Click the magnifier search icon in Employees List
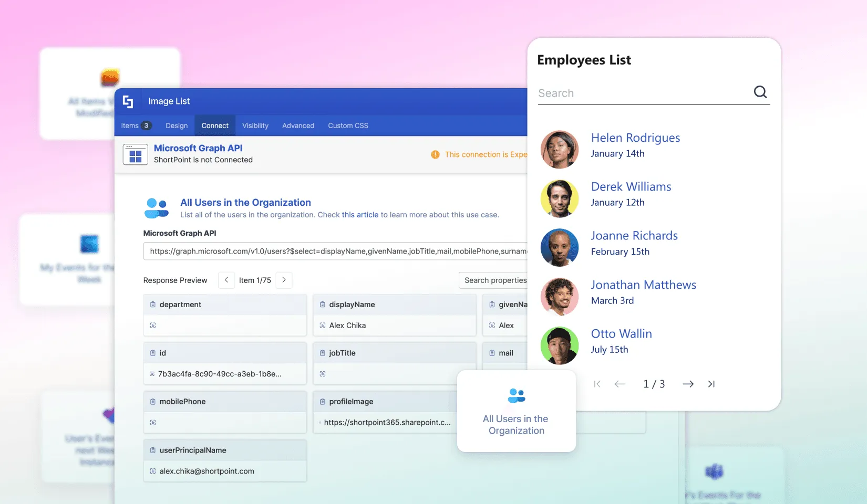The height and width of the screenshot is (504, 867). [760, 92]
